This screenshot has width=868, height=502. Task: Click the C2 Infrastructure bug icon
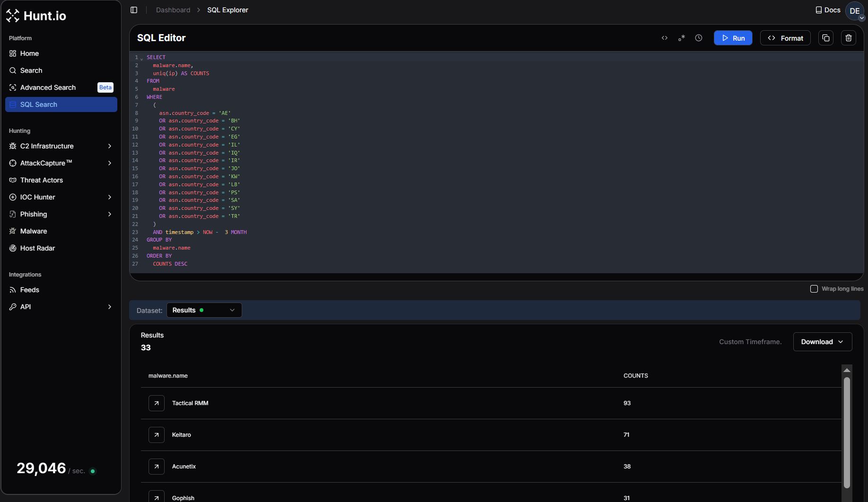point(13,146)
